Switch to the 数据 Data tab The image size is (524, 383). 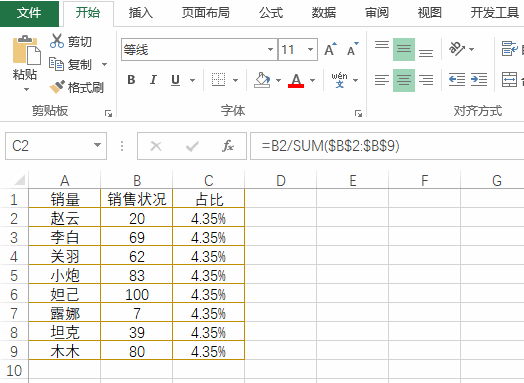click(323, 13)
